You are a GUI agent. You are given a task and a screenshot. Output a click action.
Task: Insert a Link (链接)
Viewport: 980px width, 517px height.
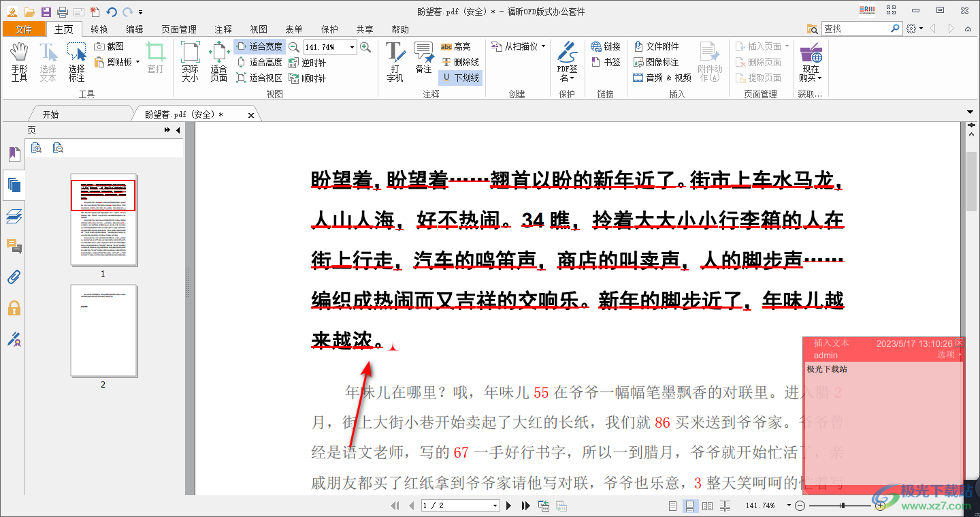pyautogui.click(x=606, y=46)
